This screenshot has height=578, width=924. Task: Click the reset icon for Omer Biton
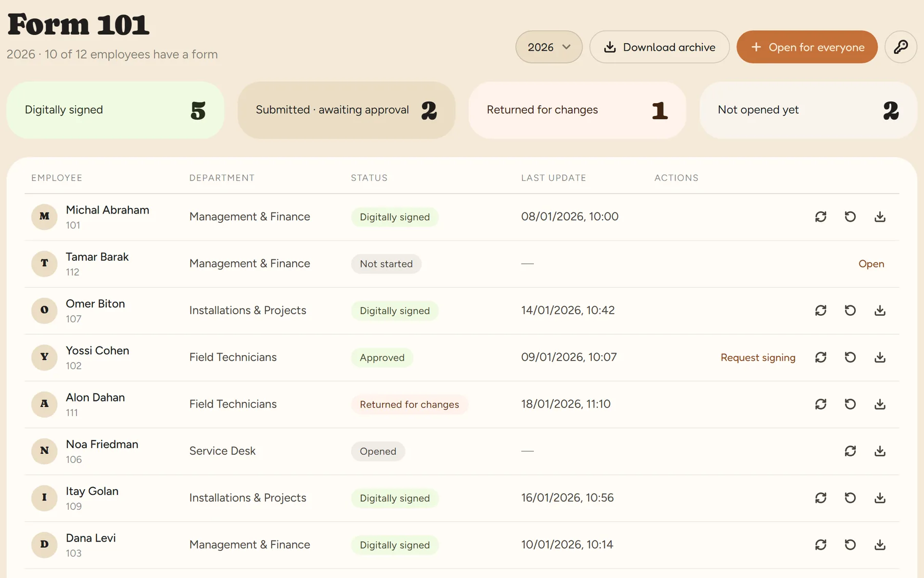pyautogui.click(x=851, y=311)
